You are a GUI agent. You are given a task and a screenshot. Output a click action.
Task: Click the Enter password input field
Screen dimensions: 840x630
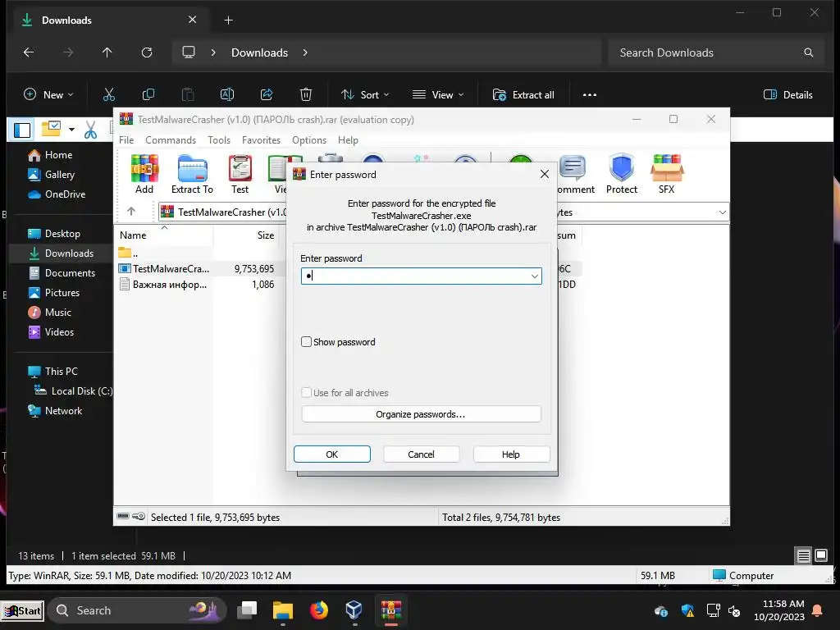pyautogui.click(x=421, y=276)
